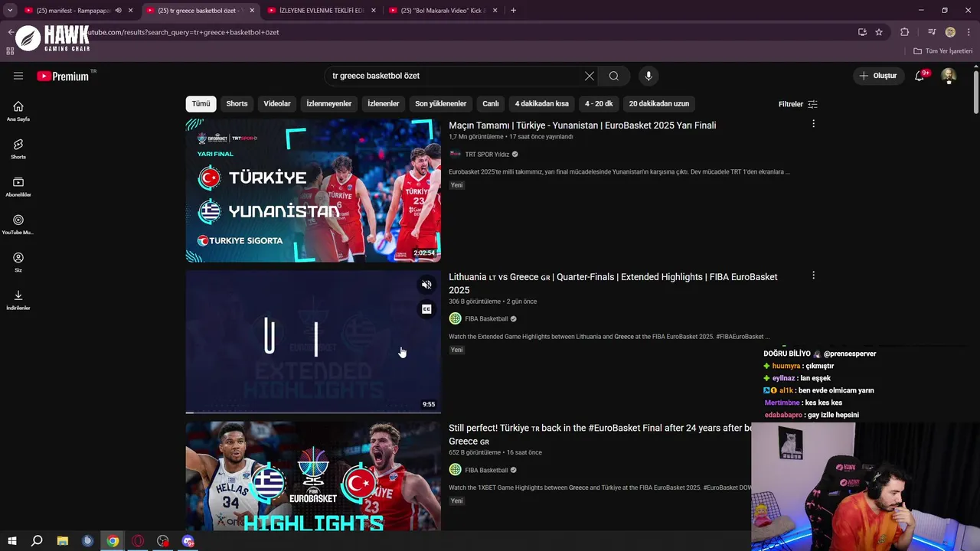Screen dimensions: 980x551
Task: Open Siz (You) in the sidebar
Action: (x=18, y=262)
